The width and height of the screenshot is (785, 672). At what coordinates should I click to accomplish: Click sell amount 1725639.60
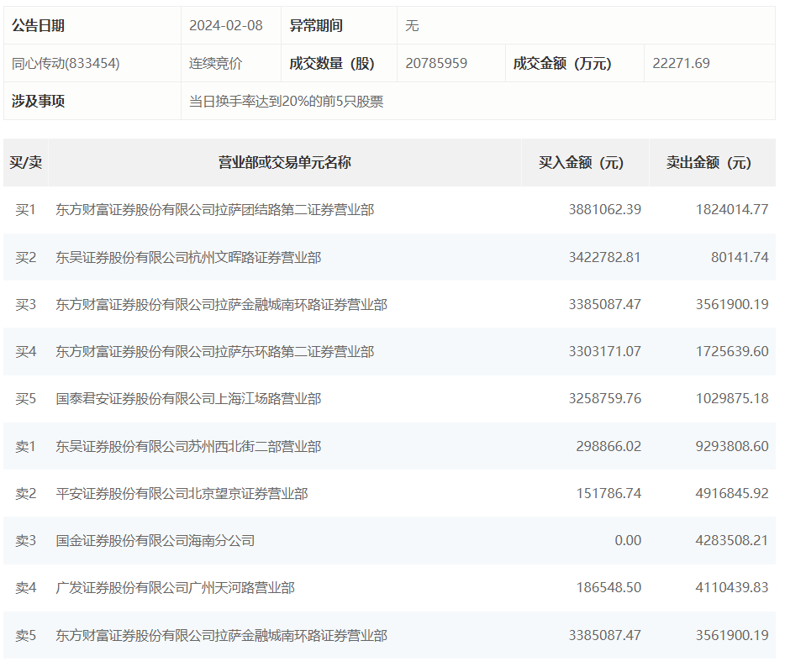732,352
